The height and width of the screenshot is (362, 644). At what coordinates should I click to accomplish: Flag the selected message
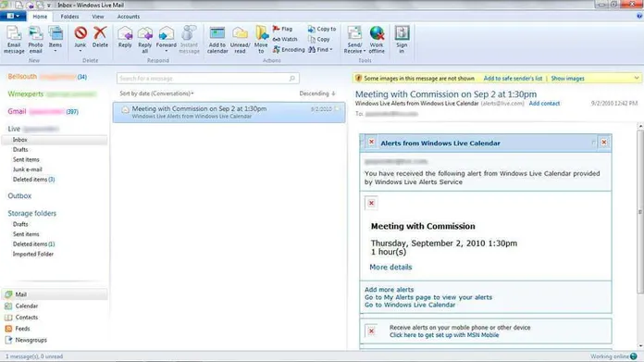pos(282,29)
